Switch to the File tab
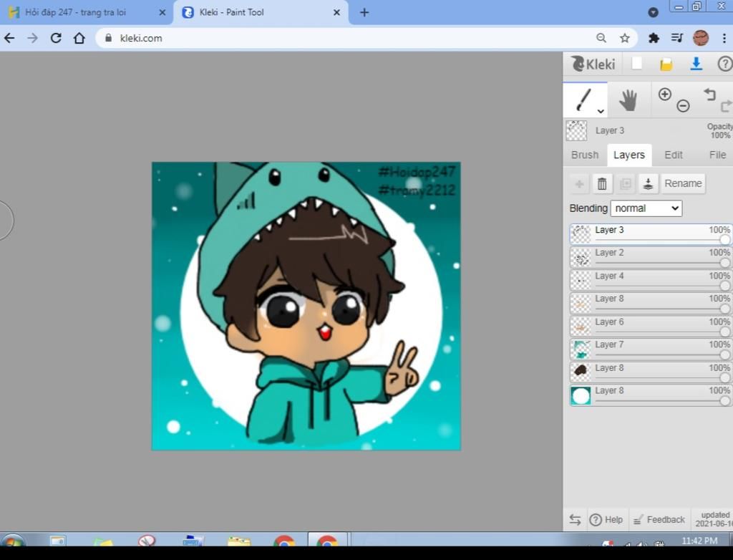 tap(717, 155)
